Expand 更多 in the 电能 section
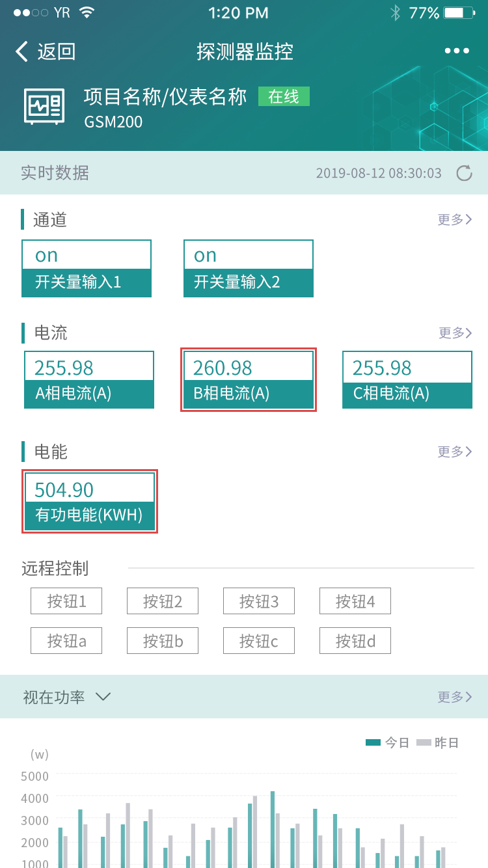 pyautogui.click(x=454, y=452)
